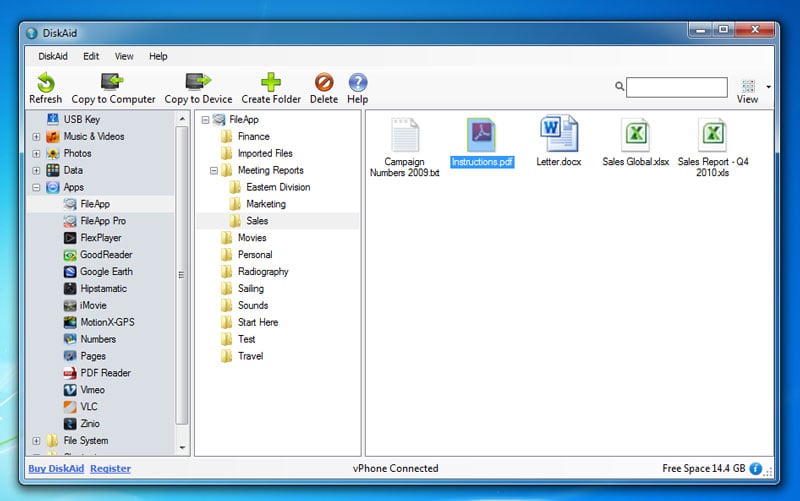Viewport: 800px width, 501px height.
Task: Open the Help menu in menu bar
Action: click(x=158, y=56)
